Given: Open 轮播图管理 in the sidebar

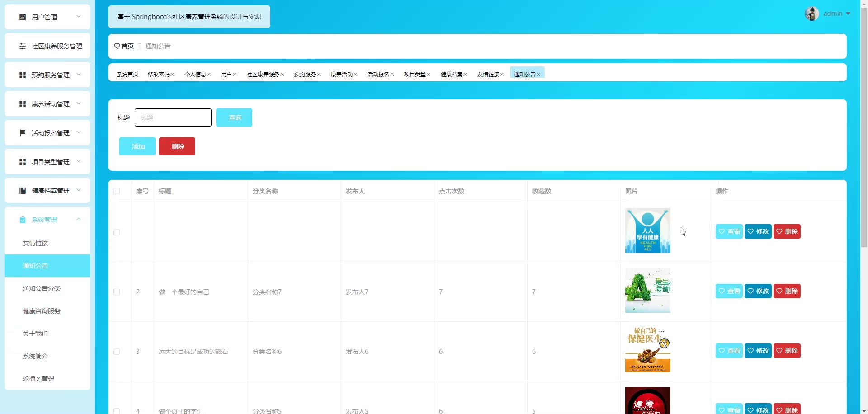Looking at the screenshot, I should [47, 379].
